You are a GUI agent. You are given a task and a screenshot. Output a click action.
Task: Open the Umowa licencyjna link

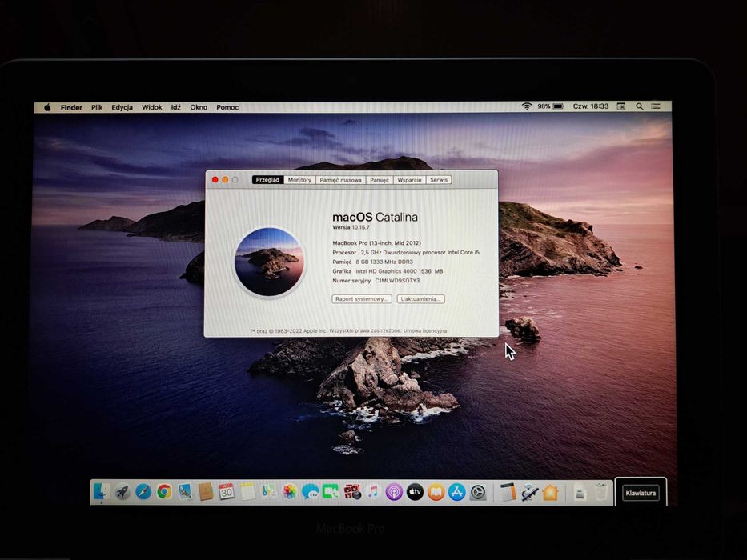(x=425, y=331)
